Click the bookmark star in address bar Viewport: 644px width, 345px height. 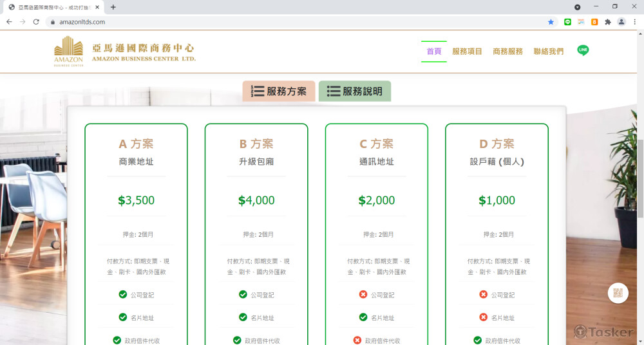pyautogui.click(x=551, y=22)
